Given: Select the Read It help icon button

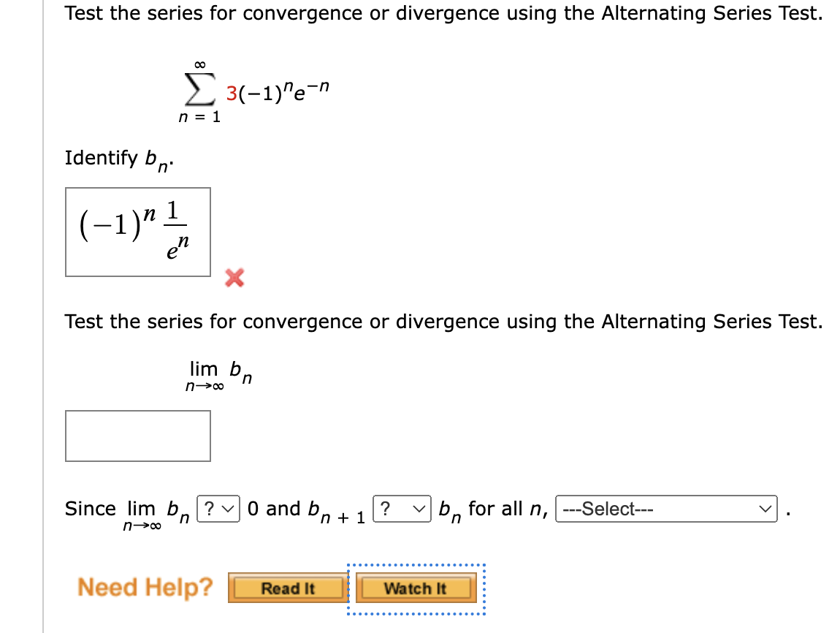Looking at the screenshot, I should [x=286, y=588].
